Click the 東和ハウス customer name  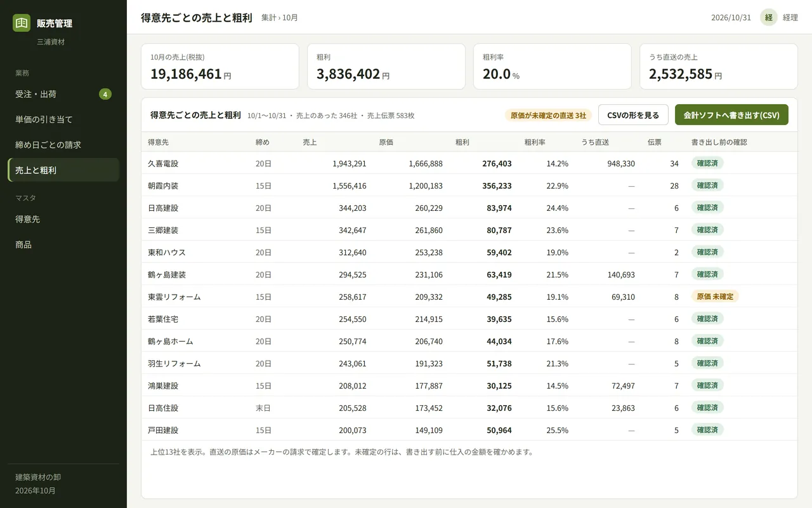coord(167,252)
